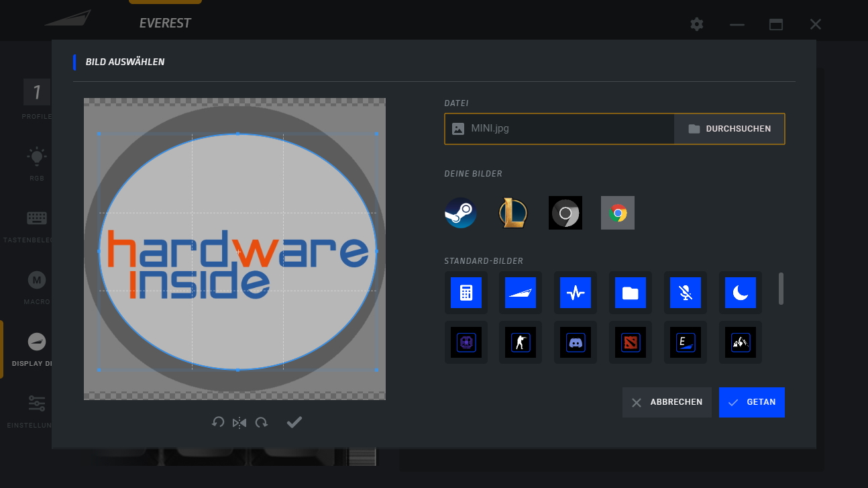Pick the Discord standard image
Viewport: 868px width, 488px height.
click(x=576, y=342)
